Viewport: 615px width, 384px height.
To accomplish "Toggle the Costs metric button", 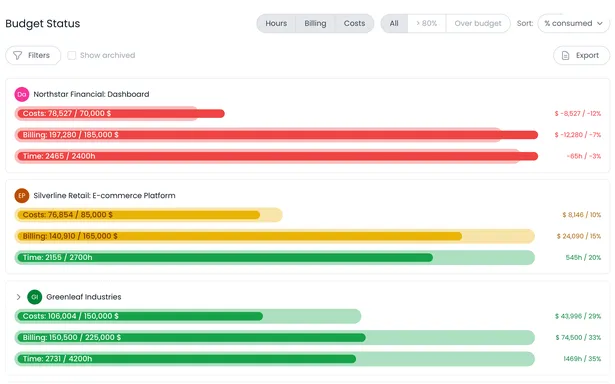I will click(355, 24).
